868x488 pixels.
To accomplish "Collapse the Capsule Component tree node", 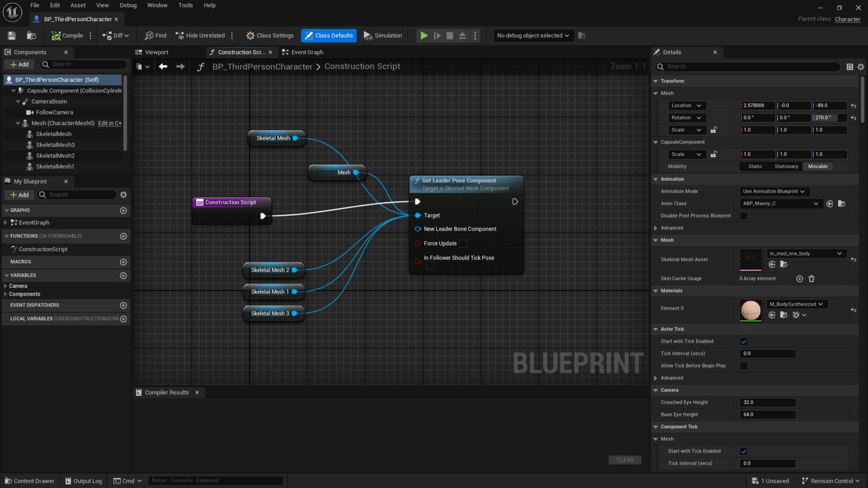I will tap(14, 91).
